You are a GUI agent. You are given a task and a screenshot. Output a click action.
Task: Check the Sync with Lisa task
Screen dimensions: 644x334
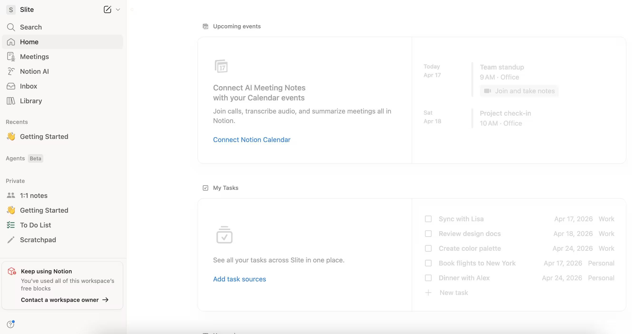428,219
